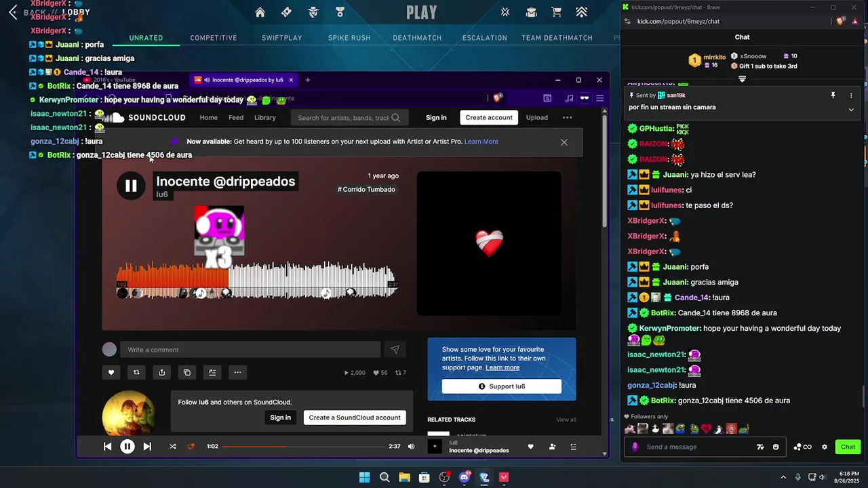This screenshot has height=488, width=868.
Task: Click Sign in in SoundCloud header
Action: [436, 117]
